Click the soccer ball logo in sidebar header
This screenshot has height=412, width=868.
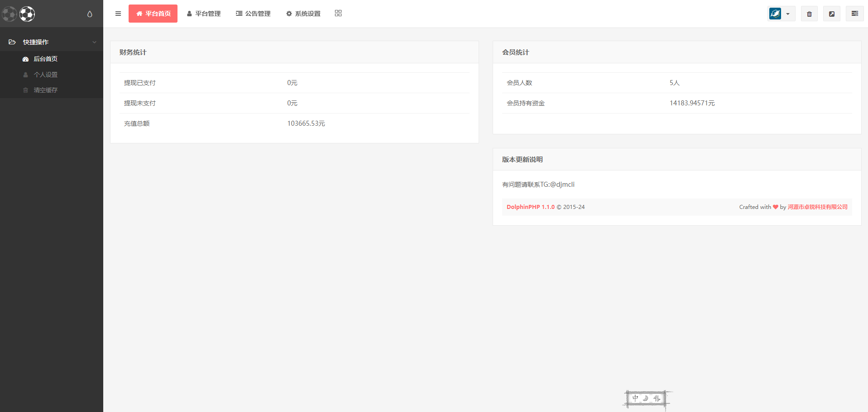27,14
